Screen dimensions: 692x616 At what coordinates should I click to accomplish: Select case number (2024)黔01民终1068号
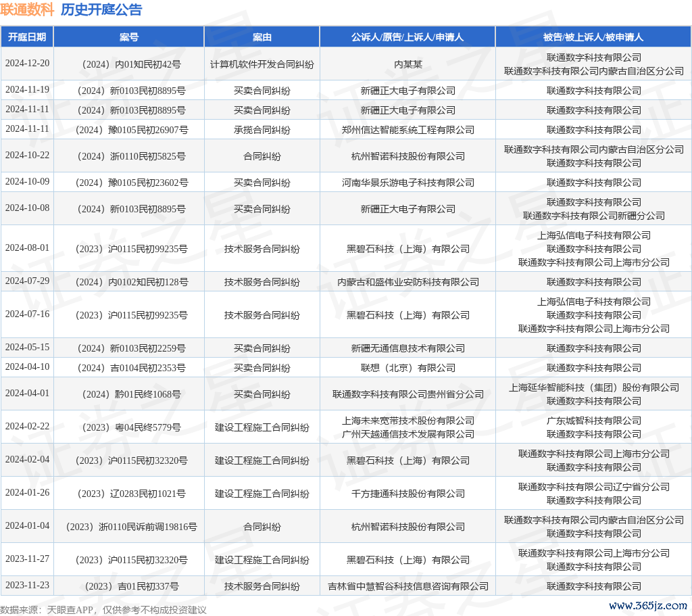(x=132, y=394)
